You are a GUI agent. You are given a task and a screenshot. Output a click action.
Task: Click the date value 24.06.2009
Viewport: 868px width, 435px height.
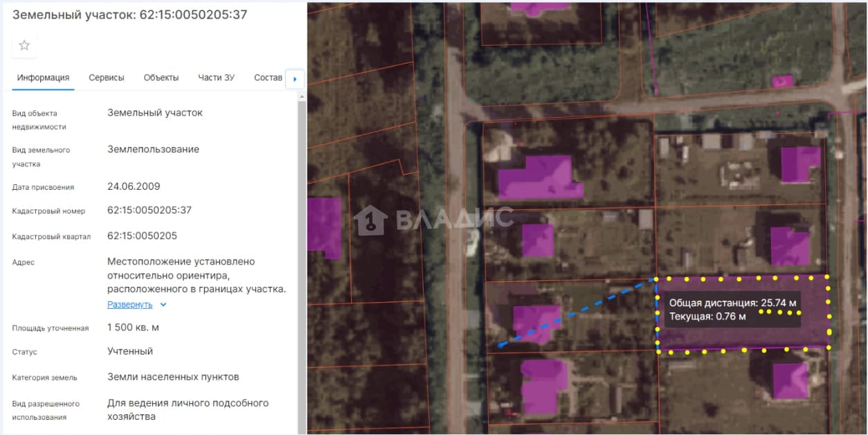point(134,186)
